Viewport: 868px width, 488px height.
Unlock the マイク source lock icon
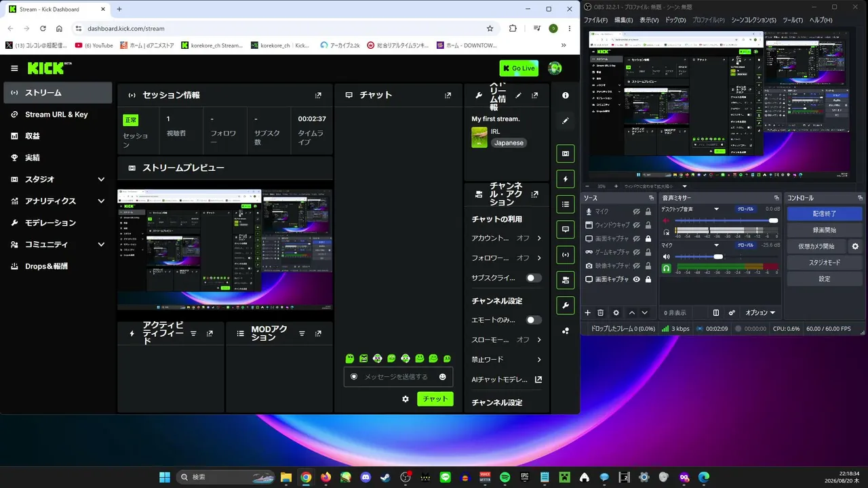click(648, 211)
